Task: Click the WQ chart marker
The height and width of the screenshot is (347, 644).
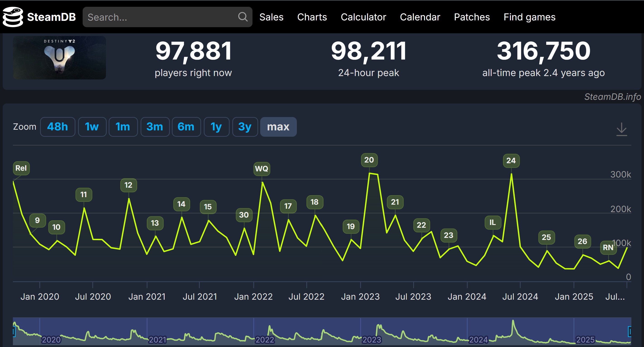Action: 262,169
